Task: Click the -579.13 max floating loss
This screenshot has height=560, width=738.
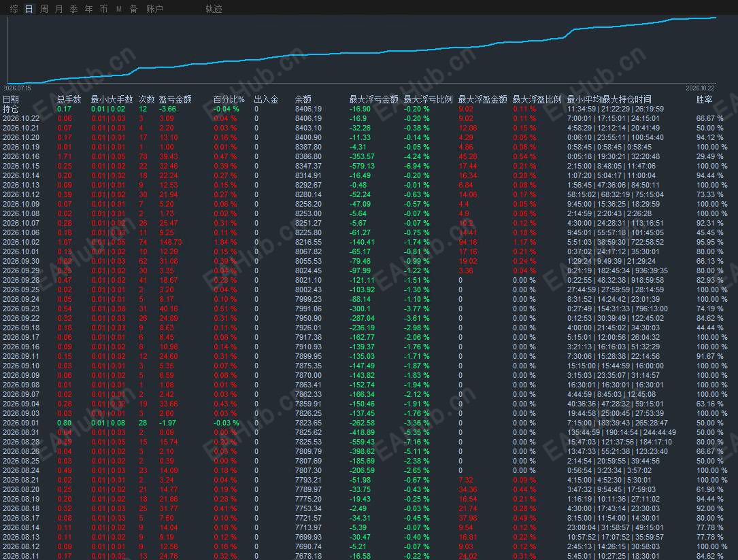Action: coord(362,166)
